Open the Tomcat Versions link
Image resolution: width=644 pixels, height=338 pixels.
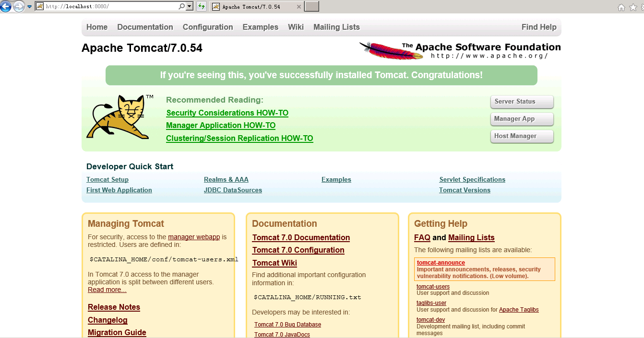pos(465,190)
